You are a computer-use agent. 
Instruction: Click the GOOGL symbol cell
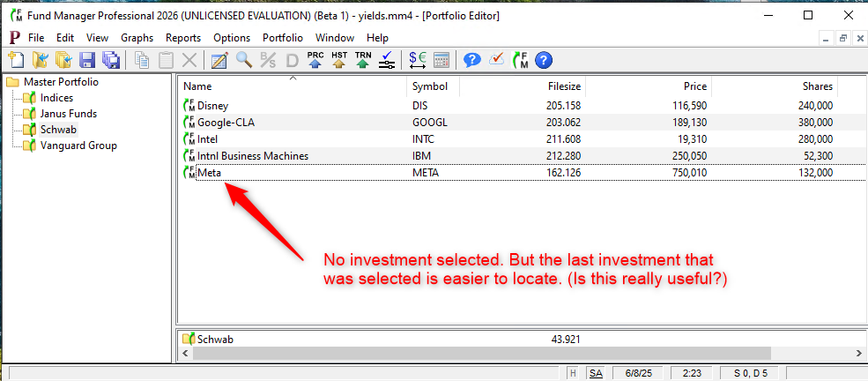tap(430, 123)
